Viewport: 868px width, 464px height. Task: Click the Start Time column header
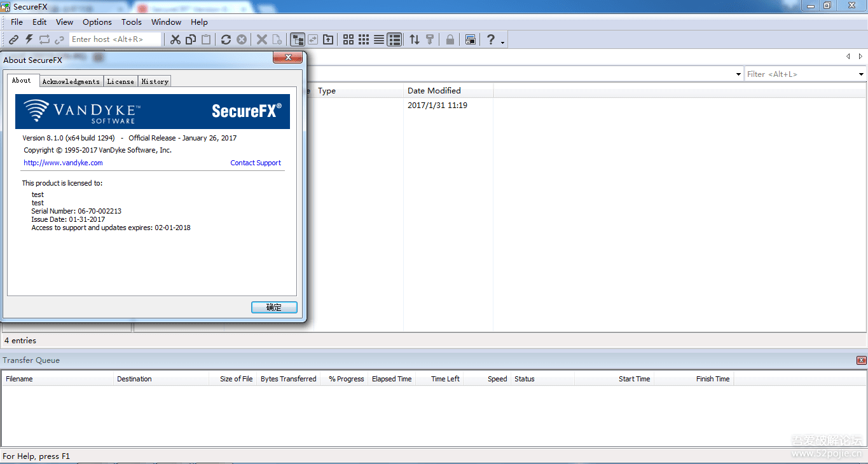pos(614,379)
